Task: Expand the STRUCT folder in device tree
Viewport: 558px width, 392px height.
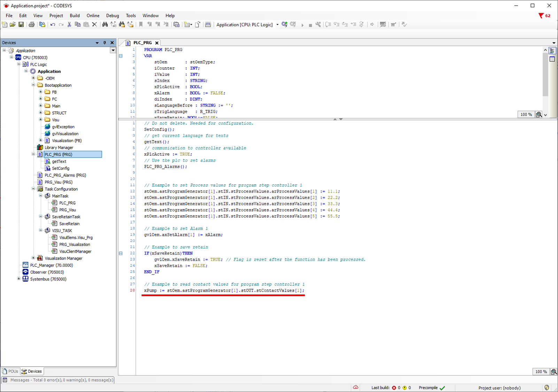Action: click(40, 113)
